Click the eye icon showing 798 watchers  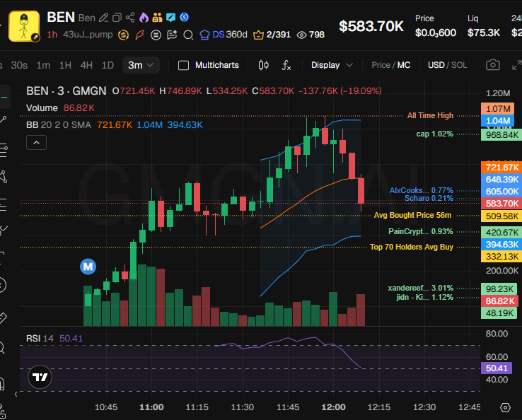point(301,35)
